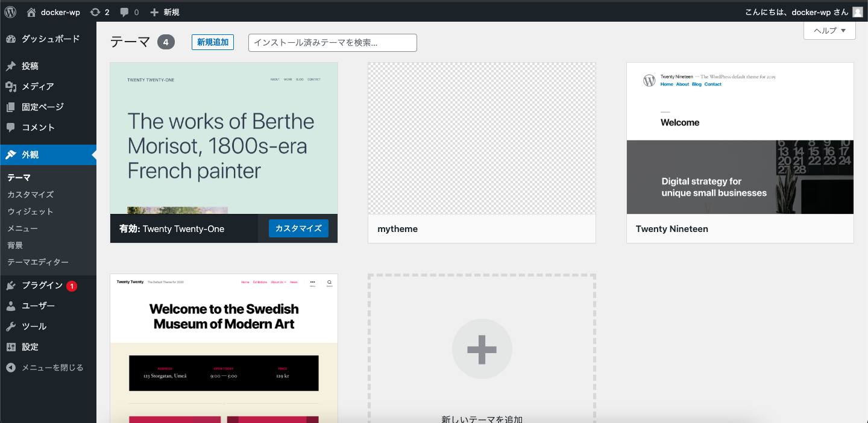Click the Twenty Nineteen theme name
The height and width of the screenshot is (423, 868).
672,229
